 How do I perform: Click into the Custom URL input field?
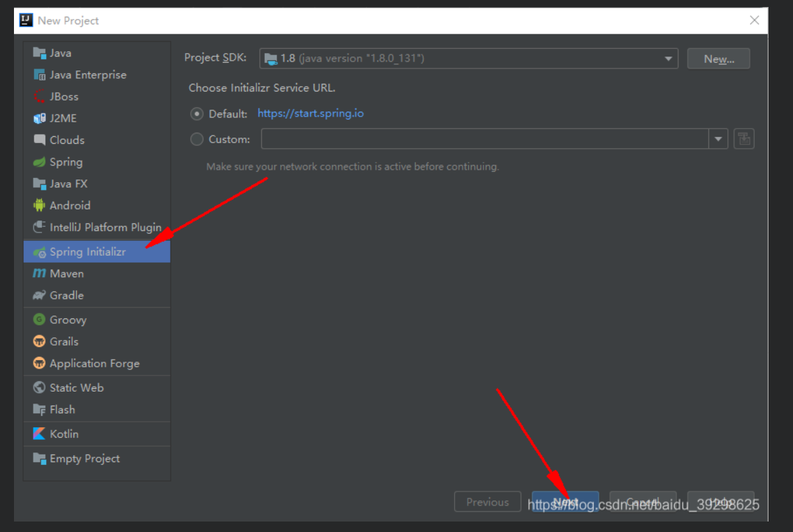click(484, 139)
